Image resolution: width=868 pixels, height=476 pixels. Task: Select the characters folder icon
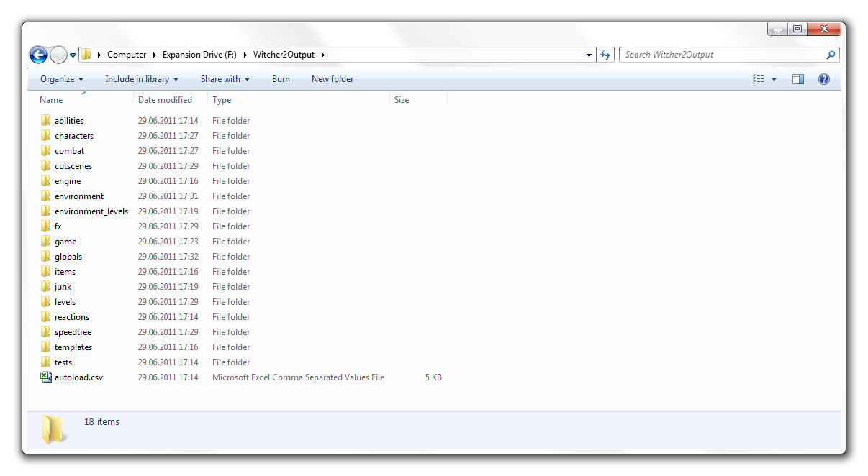pyautogui.click(x=46, y=136)
